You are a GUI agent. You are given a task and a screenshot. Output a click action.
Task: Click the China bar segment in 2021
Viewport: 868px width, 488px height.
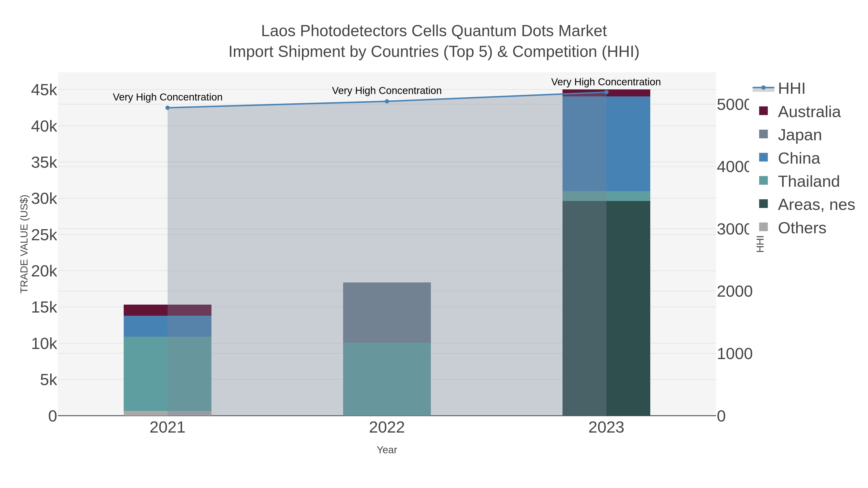point(168,326)
